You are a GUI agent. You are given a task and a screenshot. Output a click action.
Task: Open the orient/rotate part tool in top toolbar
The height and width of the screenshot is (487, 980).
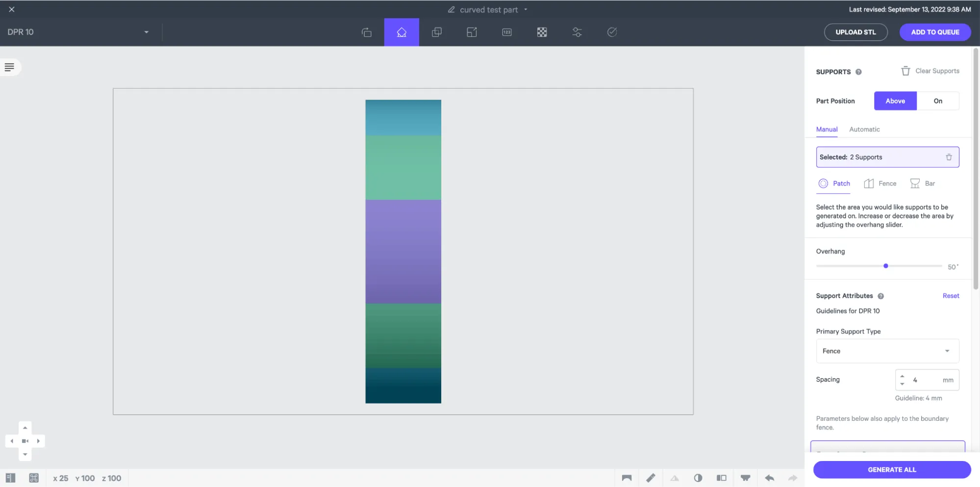366,32
